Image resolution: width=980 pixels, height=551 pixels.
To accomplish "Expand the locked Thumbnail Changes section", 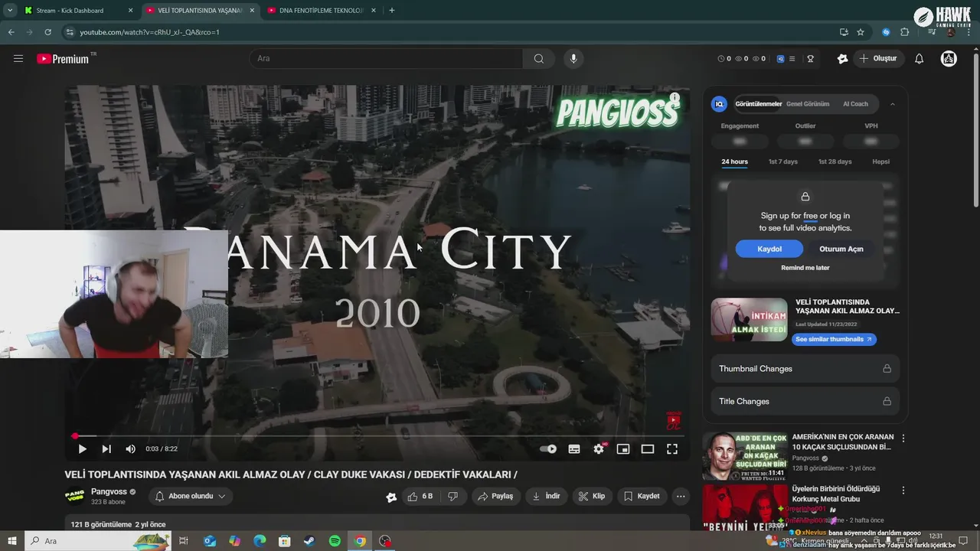I will [805, 369].
